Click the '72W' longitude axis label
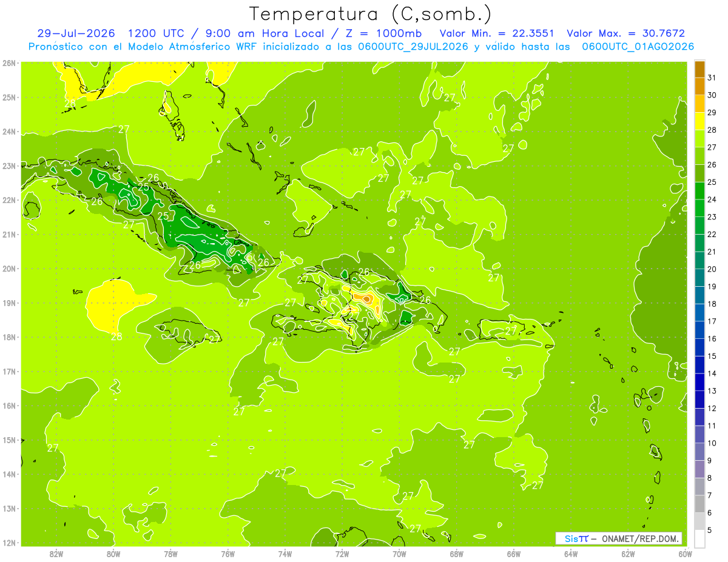This screenshot has width=728, height=562. coord(342,554)
